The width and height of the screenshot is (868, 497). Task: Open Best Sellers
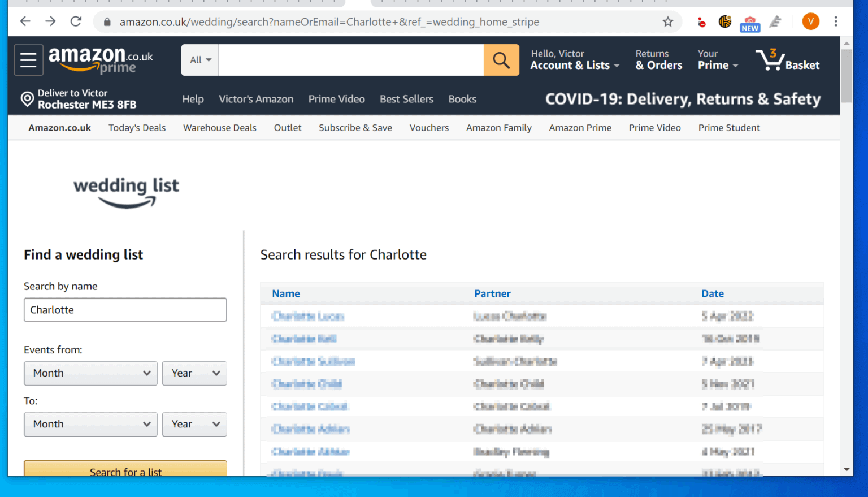pyautogui.click(x=406, y=99)
